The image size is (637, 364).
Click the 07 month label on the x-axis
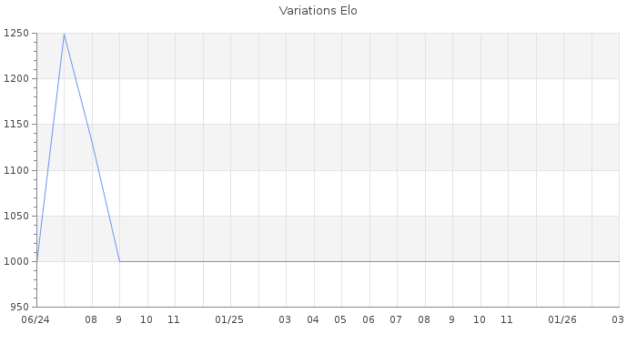tap(396, 319)
